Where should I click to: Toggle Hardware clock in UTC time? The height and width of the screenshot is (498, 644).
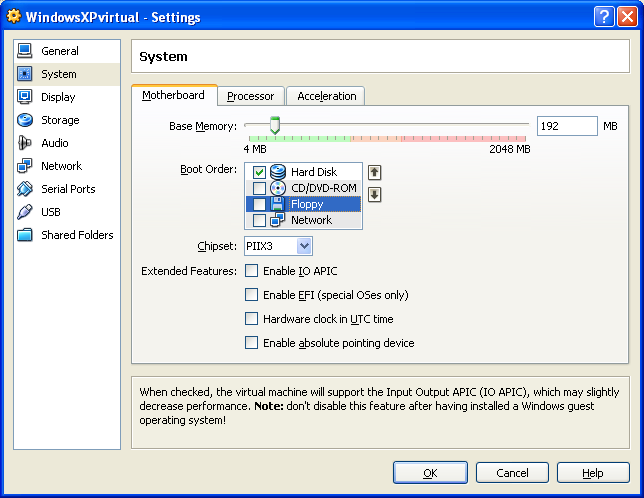251,319
